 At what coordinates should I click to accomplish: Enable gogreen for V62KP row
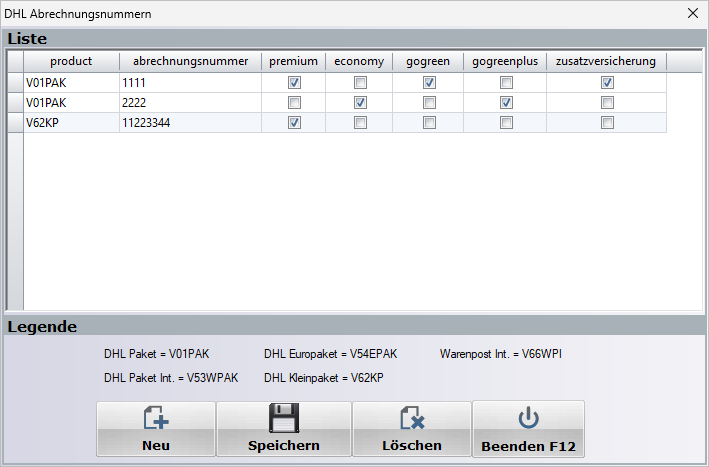point(429,122)
